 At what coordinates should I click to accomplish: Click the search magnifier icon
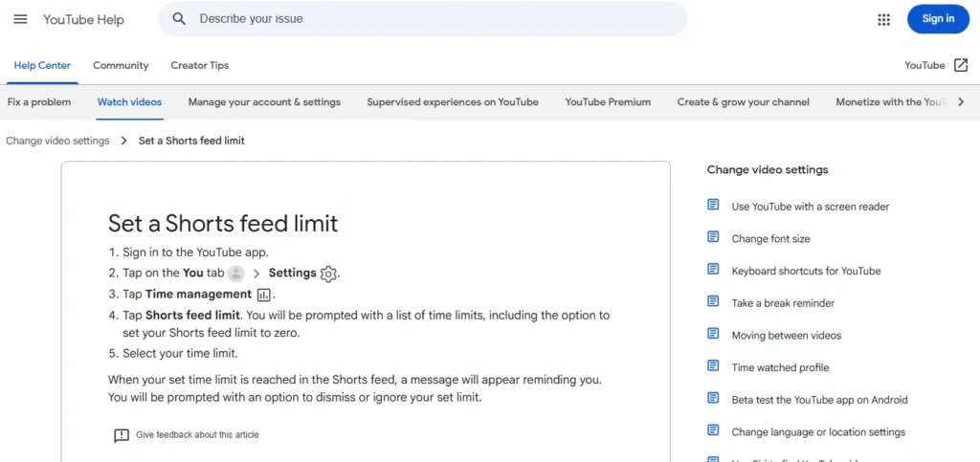179,19
